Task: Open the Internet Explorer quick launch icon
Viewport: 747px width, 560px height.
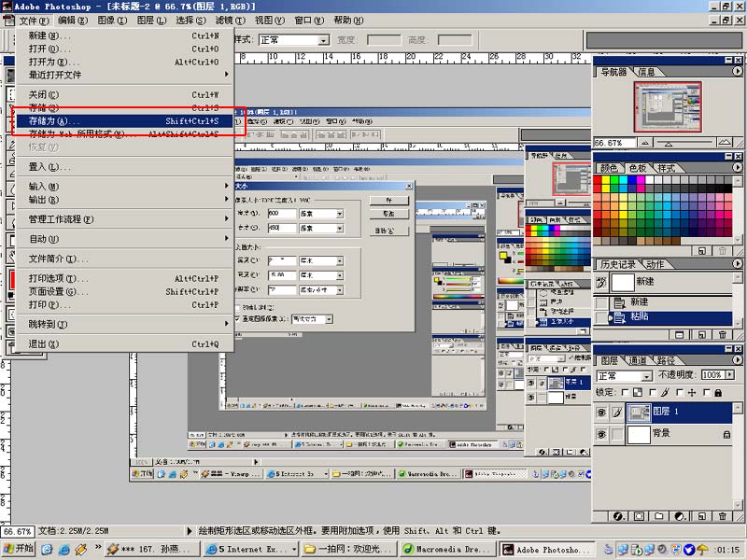Action: tap(63, 549)
